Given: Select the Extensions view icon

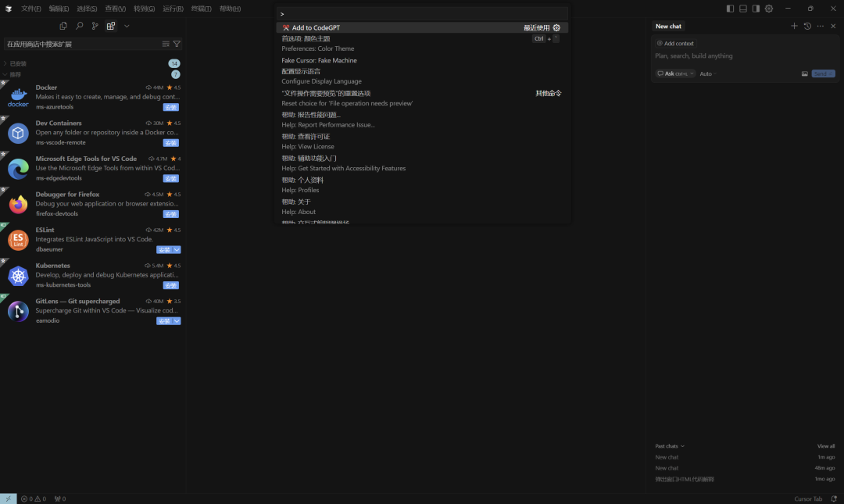Looking at the screenshot, I should point(111,26).
